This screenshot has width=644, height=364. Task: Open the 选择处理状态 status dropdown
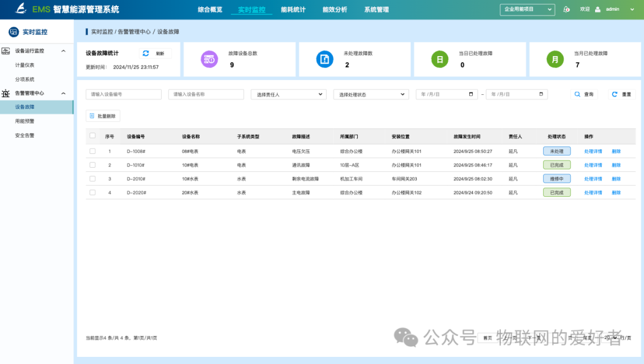pyautogui.click(x=370, y=94)
